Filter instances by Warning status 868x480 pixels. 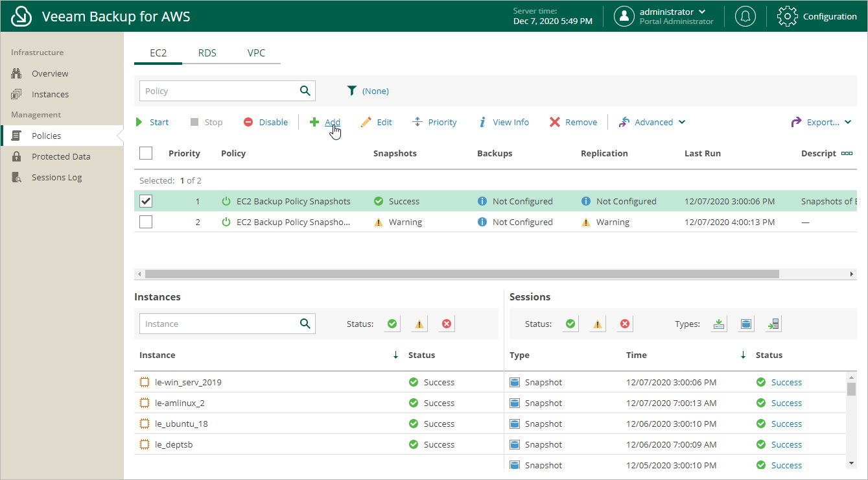click(x=419, y=324)
